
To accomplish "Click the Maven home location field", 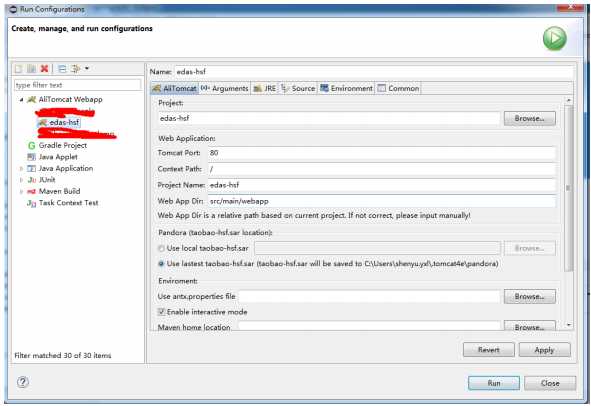I will point(369,326).
